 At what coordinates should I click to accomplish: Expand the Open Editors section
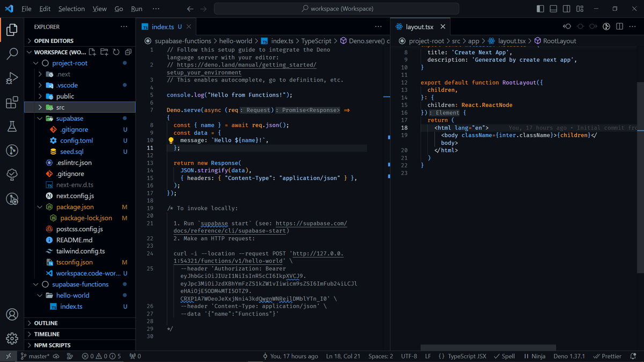80,41
